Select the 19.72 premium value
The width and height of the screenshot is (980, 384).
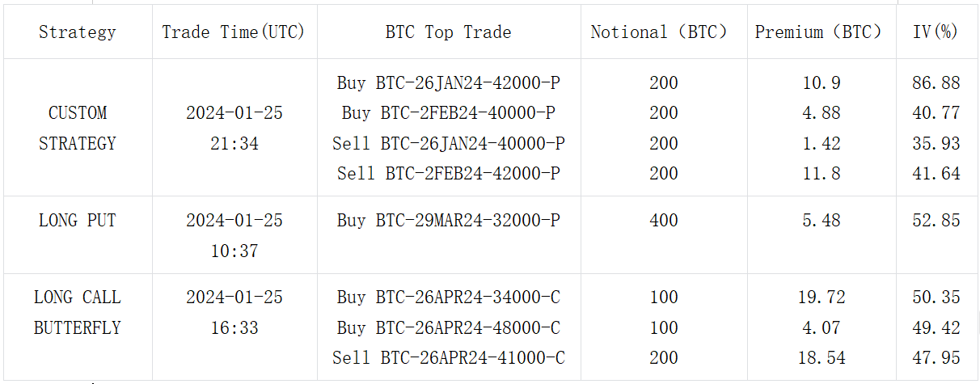pyautogui.click(x=821, y=297)
